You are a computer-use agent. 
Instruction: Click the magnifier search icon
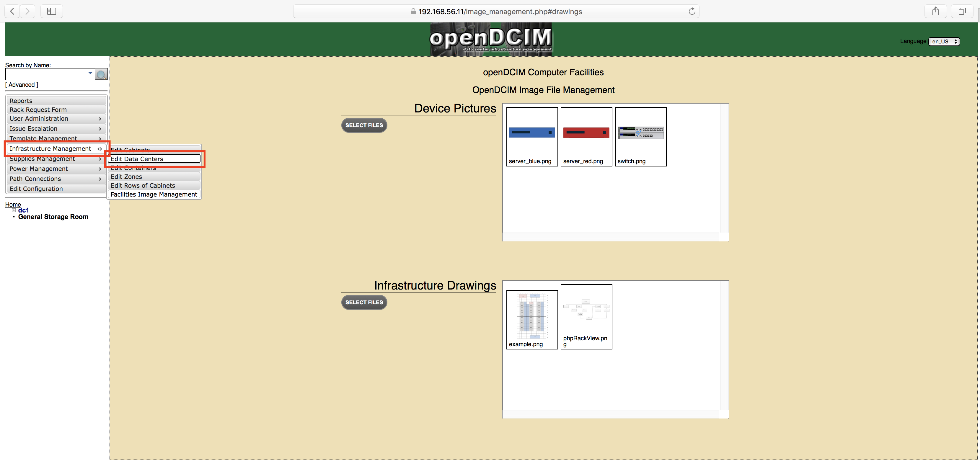(x=101, y=75)
